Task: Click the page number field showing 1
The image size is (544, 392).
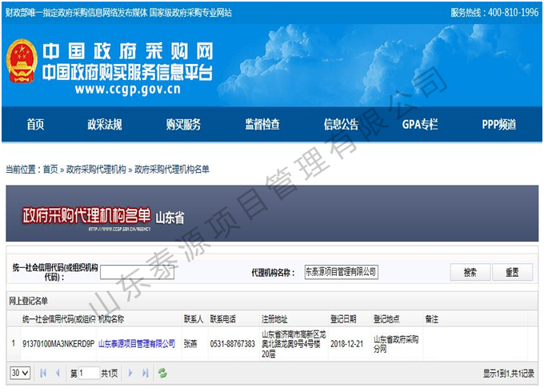Action: coord(89,374)
